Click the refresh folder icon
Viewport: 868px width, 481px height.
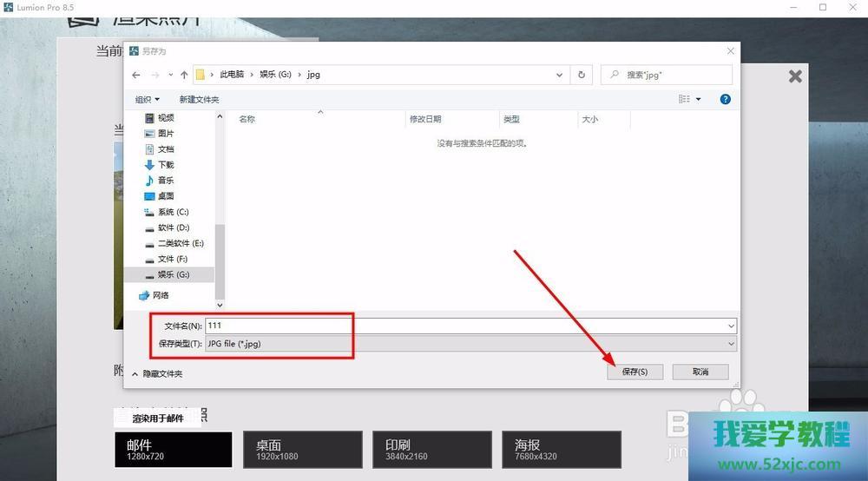(x=582, y=75)
